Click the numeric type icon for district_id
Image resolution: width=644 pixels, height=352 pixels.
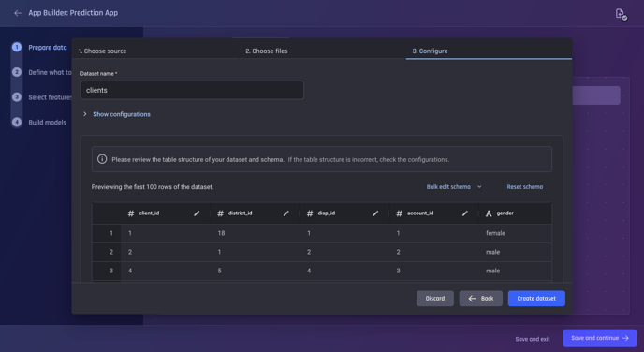tap(221, 213)
